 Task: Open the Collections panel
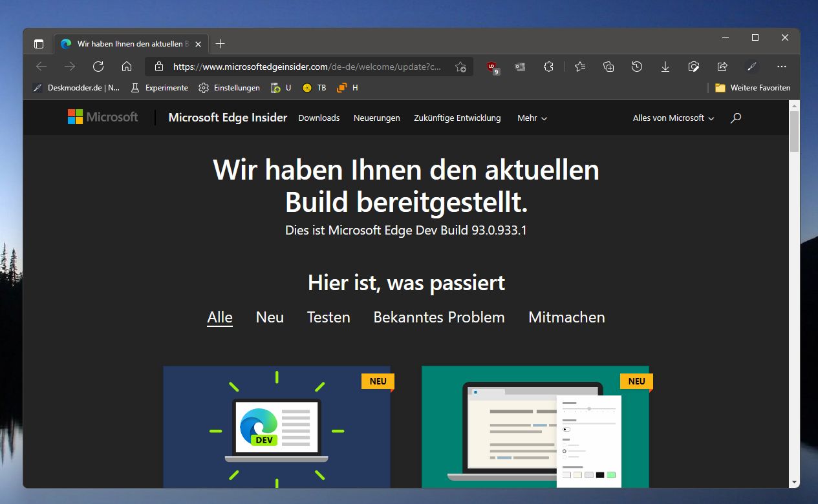coord(608,67)
